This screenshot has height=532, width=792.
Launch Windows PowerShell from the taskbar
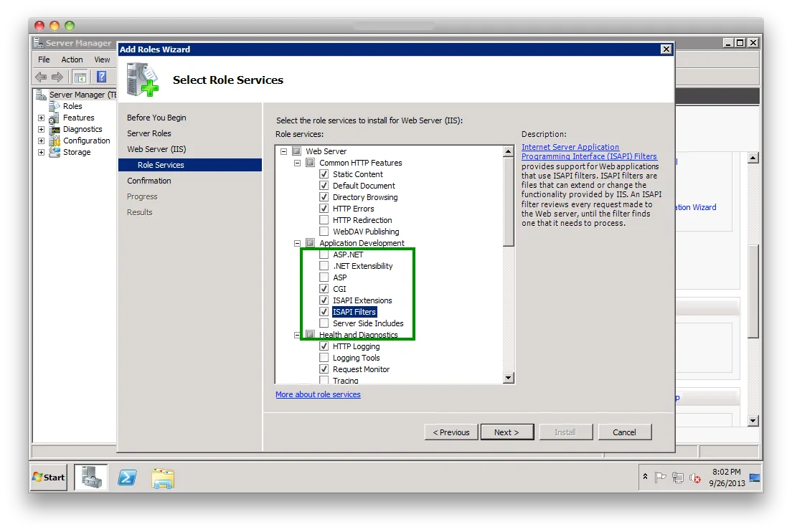tap(127, 478)
